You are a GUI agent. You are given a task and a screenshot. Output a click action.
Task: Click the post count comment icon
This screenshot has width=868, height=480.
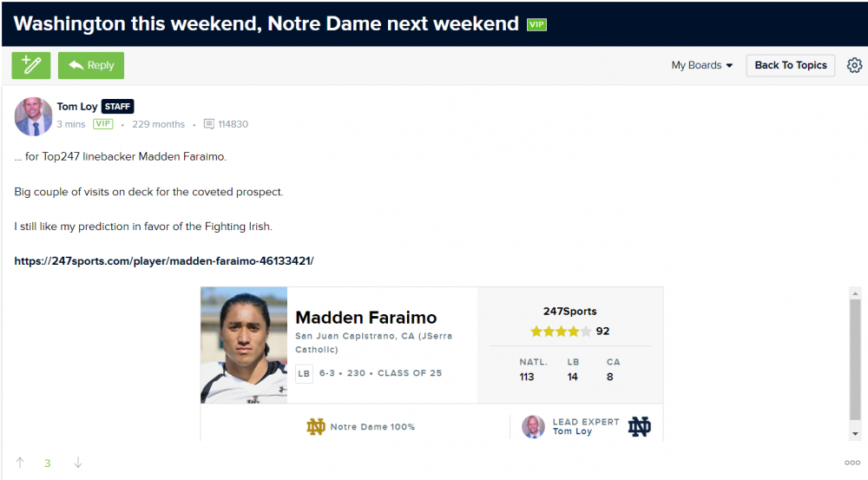(x=209, y=124)
